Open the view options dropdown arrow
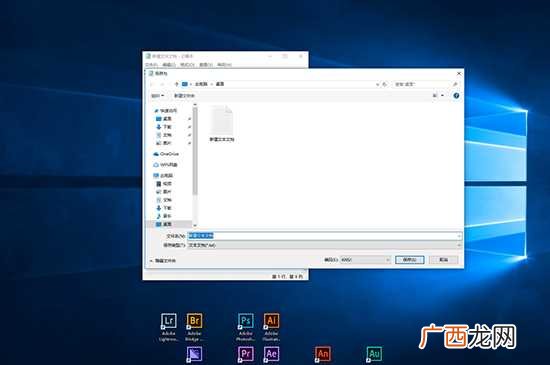The width and height of the screenshot is (550, 365). tap(443, 95)
